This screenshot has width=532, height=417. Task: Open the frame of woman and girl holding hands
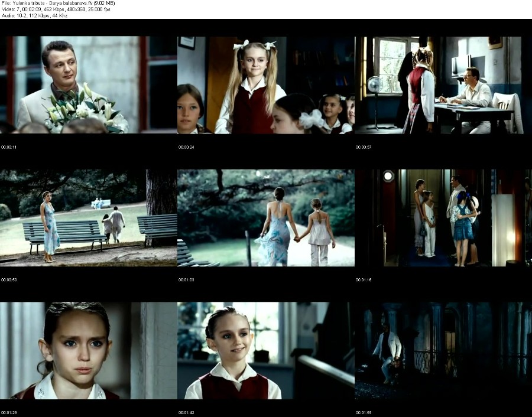coord(266,217)
